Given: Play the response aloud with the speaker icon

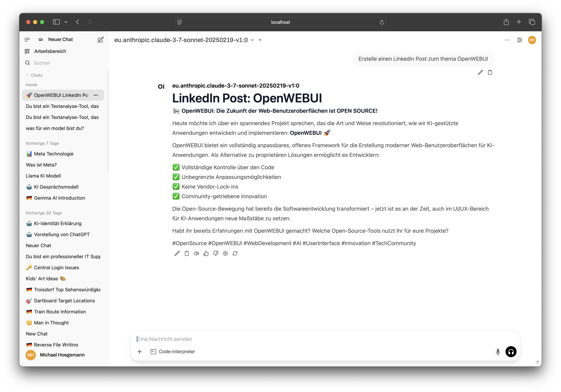Looking at the screenshot, I should coord(196,253).
